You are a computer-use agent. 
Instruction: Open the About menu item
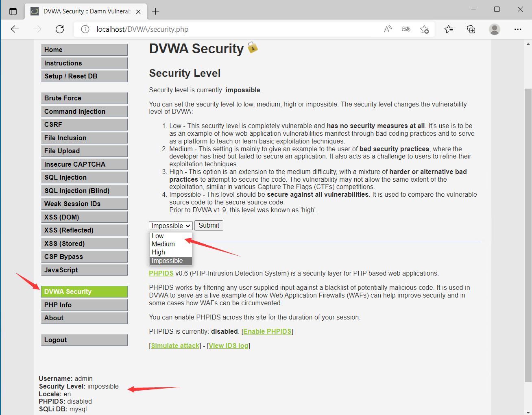point(84,318)
